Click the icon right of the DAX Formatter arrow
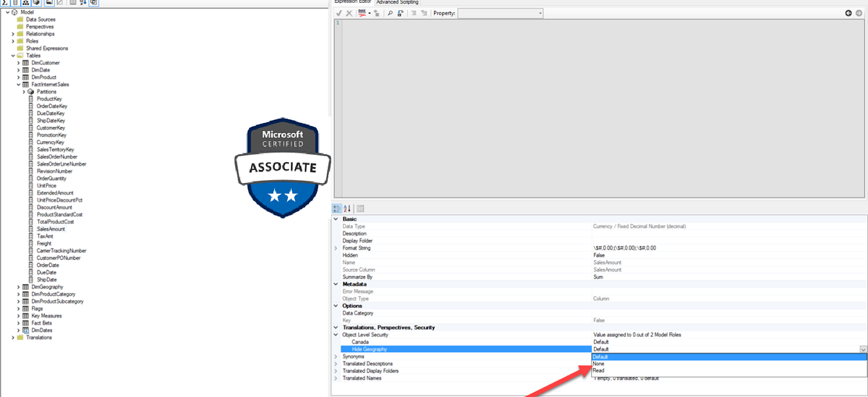The width and height of the screenshot is (868, 397). pyautogui.click(x=377, y=13)
